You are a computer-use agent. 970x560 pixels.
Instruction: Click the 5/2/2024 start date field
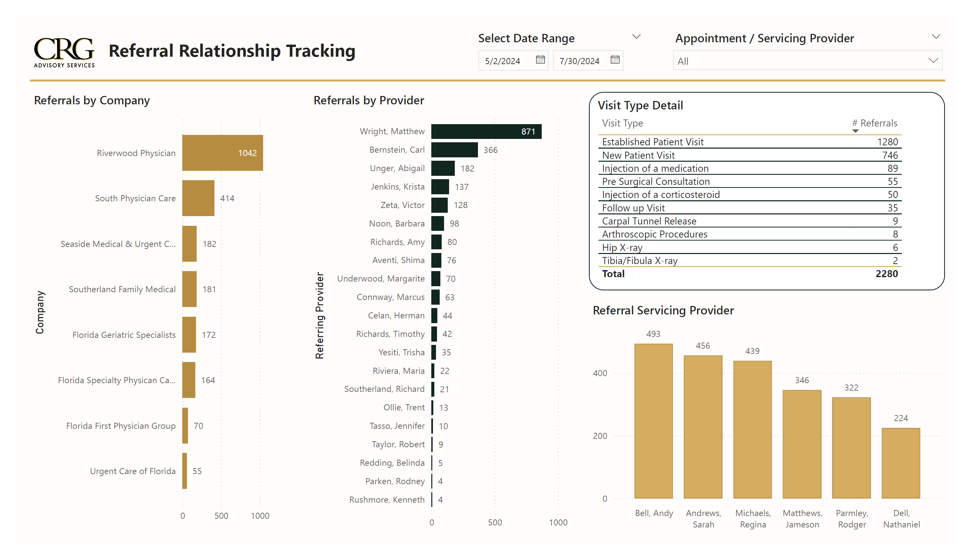point(502,61)
